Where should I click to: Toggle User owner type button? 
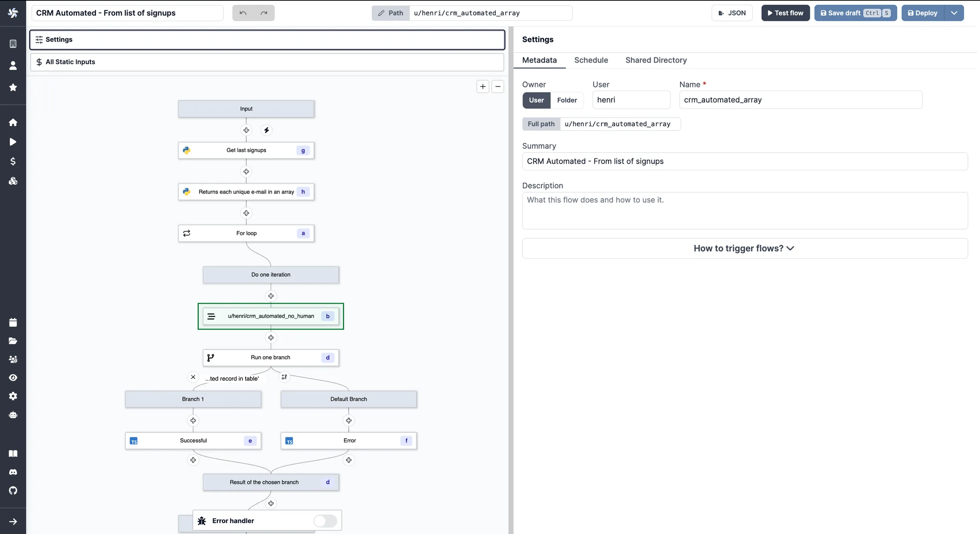click(536, 100)
